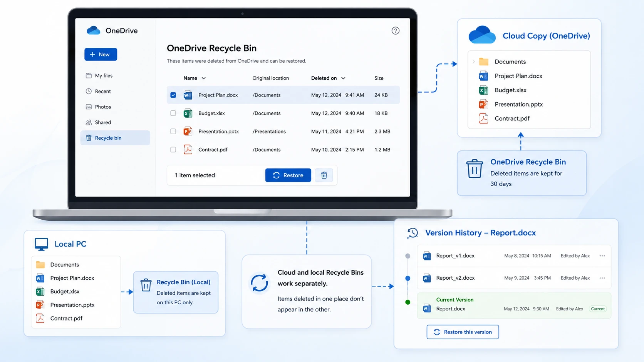Viewport: 644px width, 362px height.
Task: Click May 9, 2024 date on Report_v2.docx
Action: point(517,278)
